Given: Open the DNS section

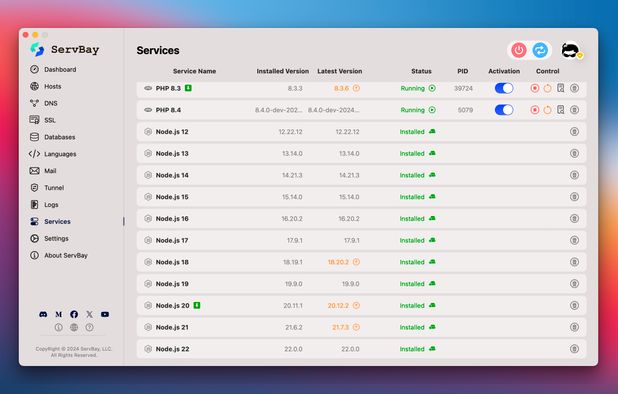Looking at the screenshot, I should click(x=43, y=103).
